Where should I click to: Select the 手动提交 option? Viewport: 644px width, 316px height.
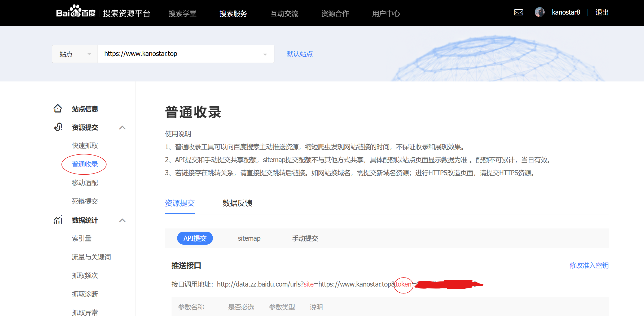click(305, 238)
